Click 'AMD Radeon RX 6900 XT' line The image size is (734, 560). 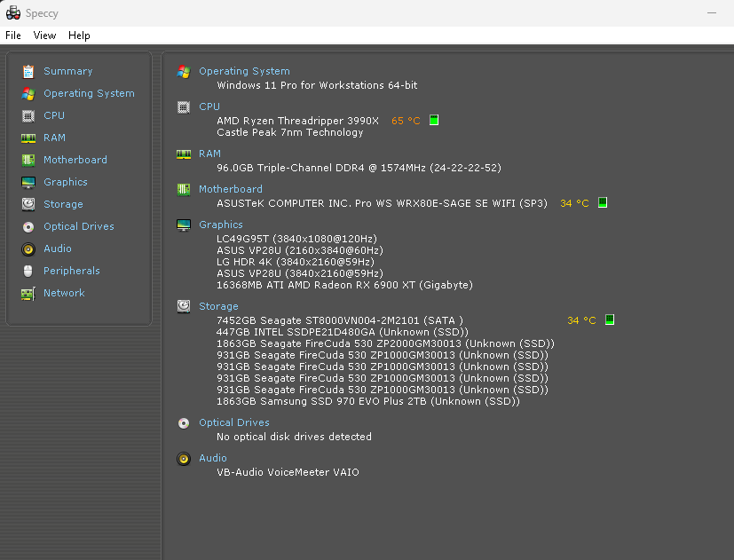[344, 285]
